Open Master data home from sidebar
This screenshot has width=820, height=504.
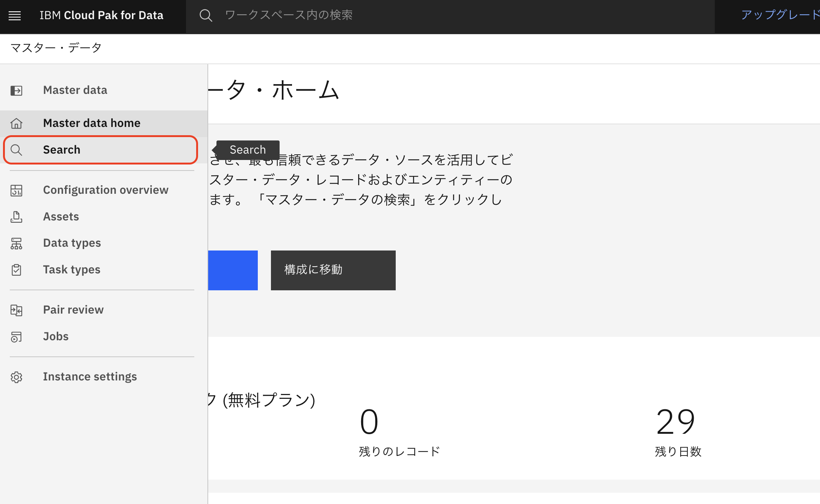(92, 123)
